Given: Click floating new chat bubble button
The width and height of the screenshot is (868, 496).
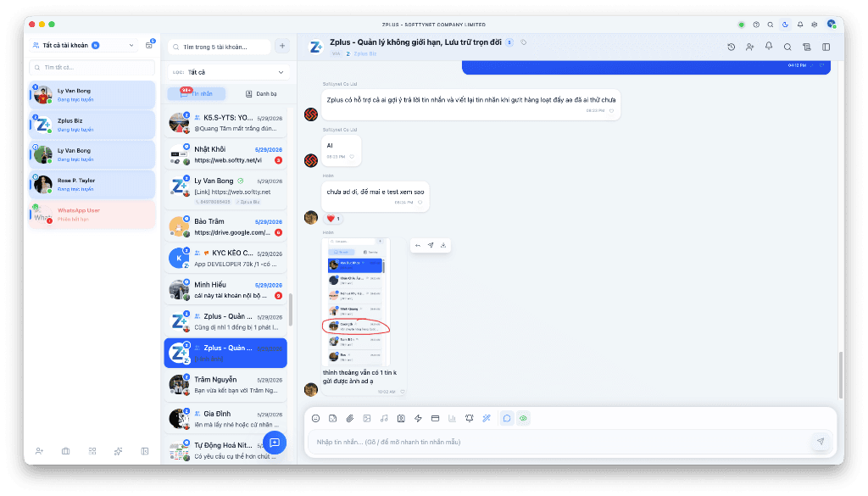Looking at the screenshot, I should 275,443.
